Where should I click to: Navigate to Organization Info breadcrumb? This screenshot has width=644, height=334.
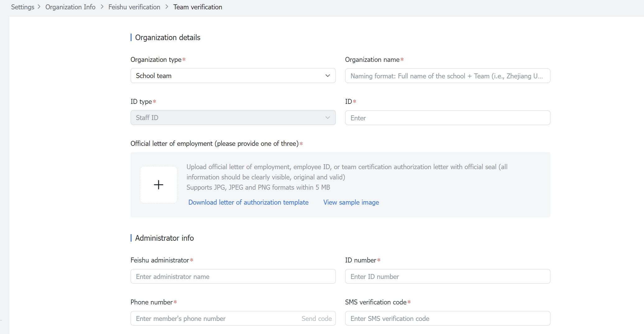coord(70,7)
